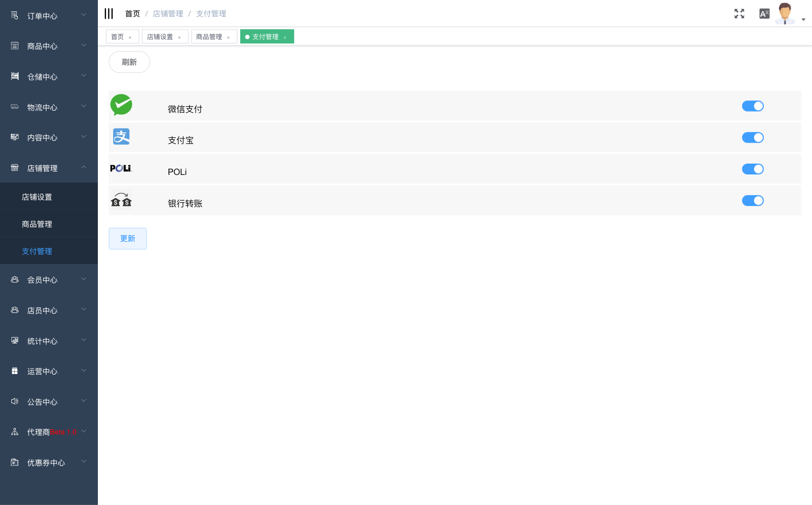Screen dimensions: 812x505
Task: Collapse sidebar using the hamburger icon
Action: click(x=109, y=14)
